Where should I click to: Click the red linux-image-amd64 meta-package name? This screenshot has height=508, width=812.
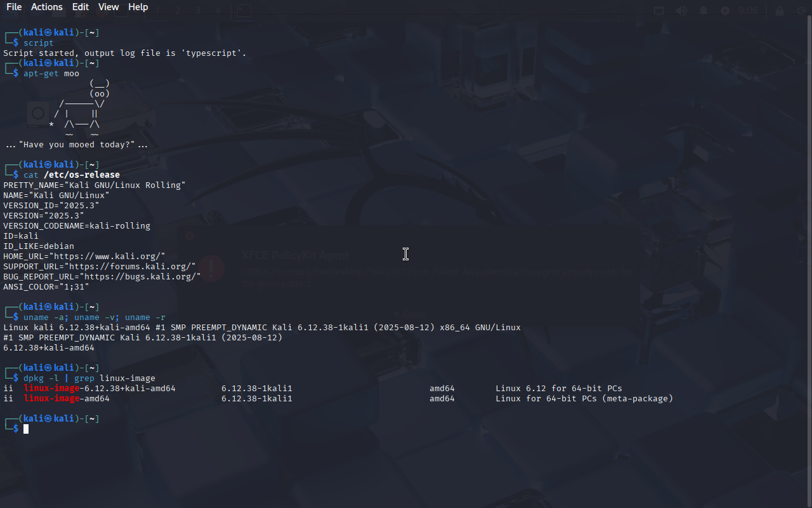click(x=67, y=399)
